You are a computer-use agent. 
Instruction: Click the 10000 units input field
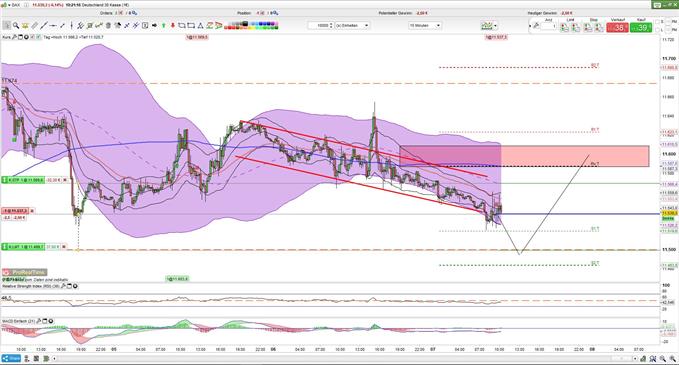tap(319, 26)
